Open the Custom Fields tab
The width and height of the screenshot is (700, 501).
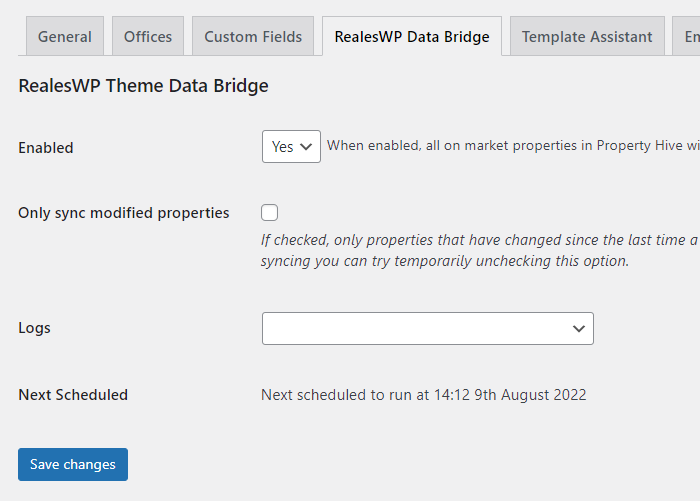point(253,36)
